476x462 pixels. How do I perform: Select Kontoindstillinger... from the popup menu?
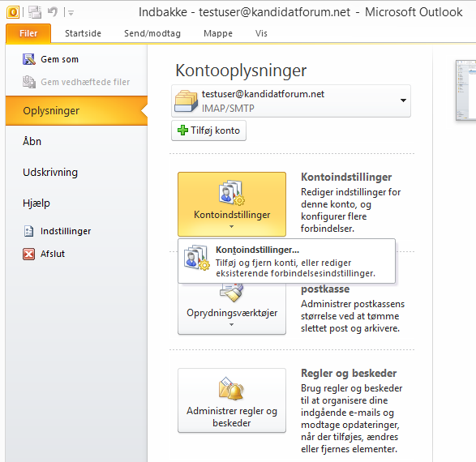coord(286,261)
